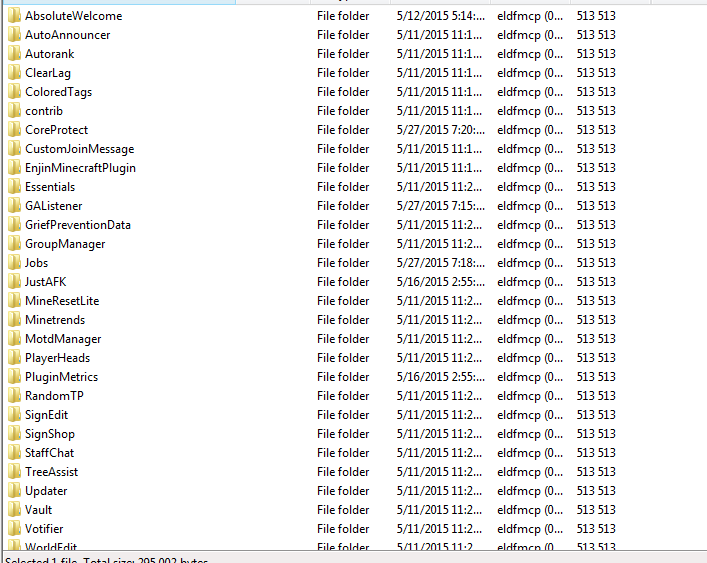Screen dimensions: 707x563
Task: Click the SignEdit folder icon
Action: pyautogui.click(x=14, y=415)
